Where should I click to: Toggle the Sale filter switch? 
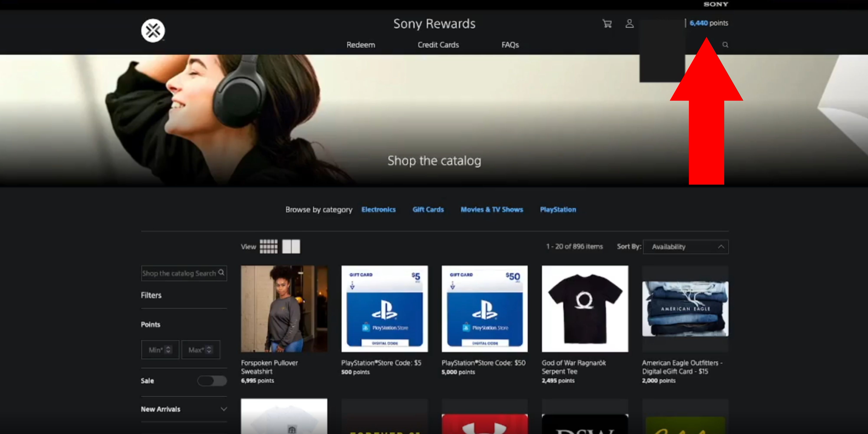tap(212, 381)
